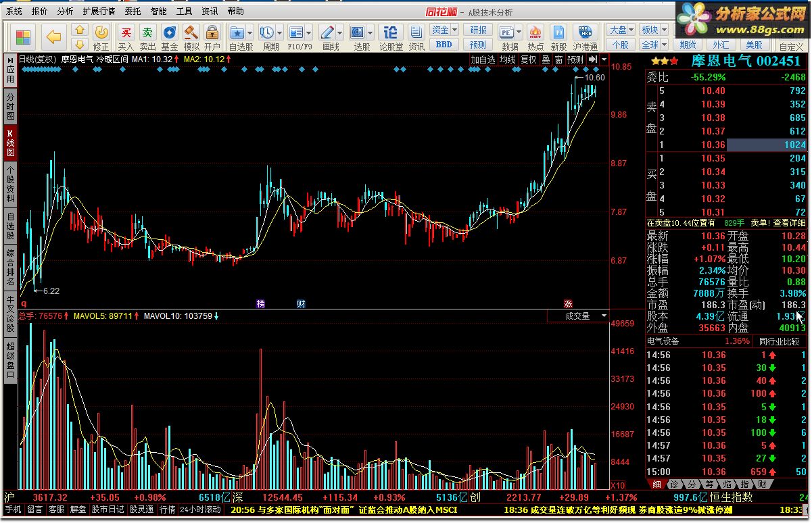812x523 pixels.
Task: Open the 智能 menu
Action: (158, 11)
